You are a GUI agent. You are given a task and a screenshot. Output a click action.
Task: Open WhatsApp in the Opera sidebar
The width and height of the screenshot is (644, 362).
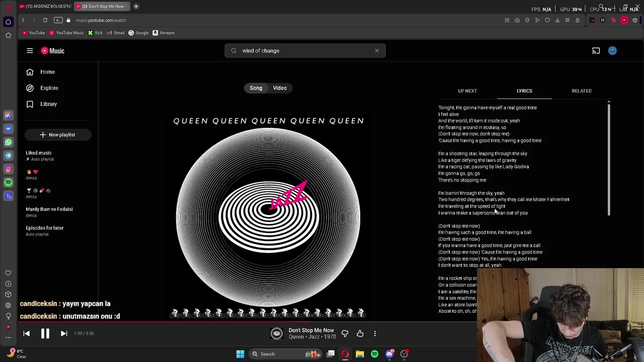(x=8, y=142)
